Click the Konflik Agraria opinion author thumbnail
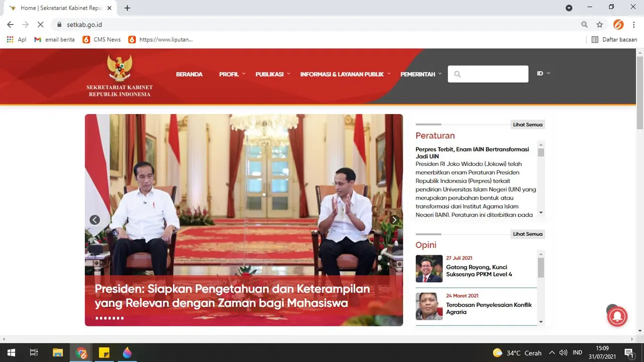Viewport: 644px width, 362px height. [x=429, y=306]
